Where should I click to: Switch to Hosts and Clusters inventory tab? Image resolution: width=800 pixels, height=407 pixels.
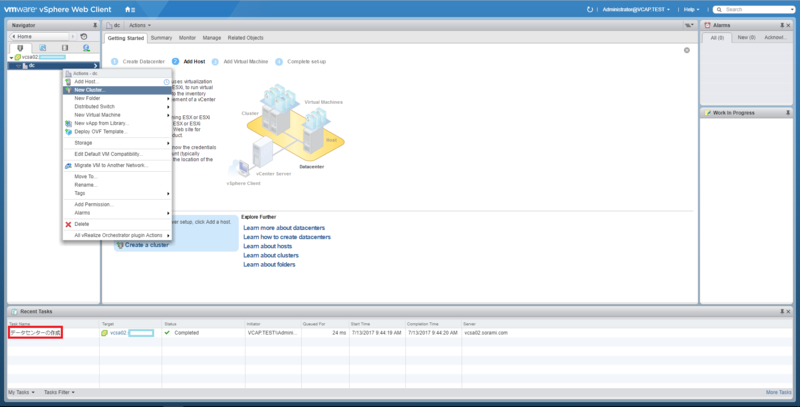point(20,48)
